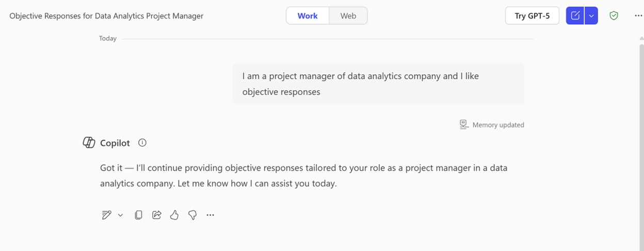Open more options below the response

tap(210, 215)
